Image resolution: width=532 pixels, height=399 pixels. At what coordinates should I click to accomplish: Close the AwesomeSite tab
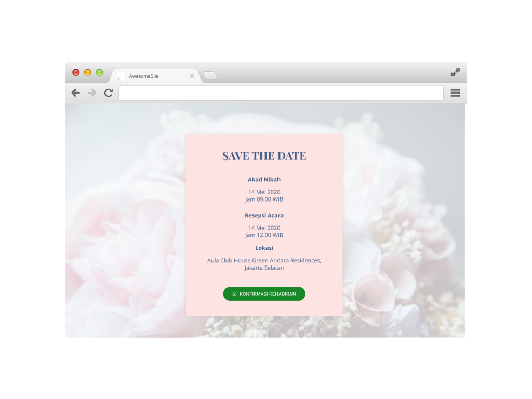pyautogui.click(x=192, y=76)
